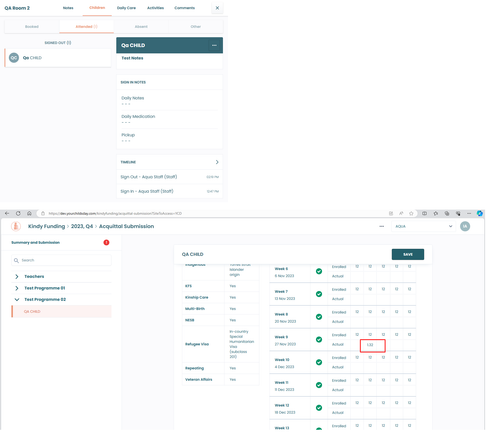
Task: Open the header more options menu
Action: (382, 226)
